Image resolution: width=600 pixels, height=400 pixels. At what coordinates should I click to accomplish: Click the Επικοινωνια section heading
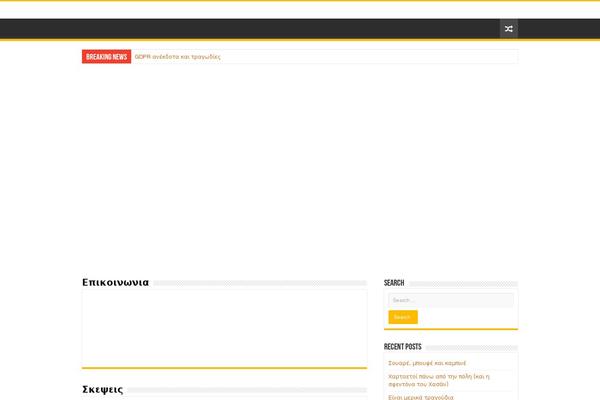(115, 282)
